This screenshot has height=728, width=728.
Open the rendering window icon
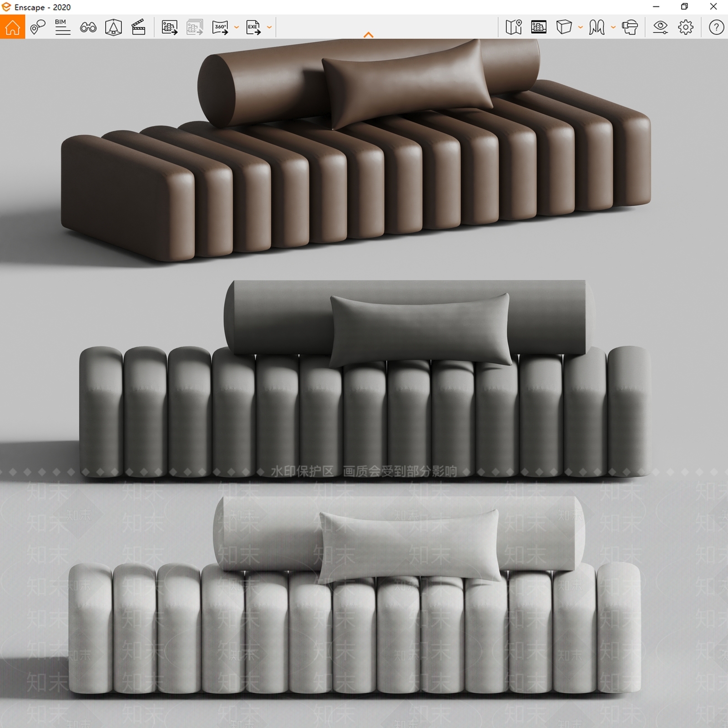point(539,27)
